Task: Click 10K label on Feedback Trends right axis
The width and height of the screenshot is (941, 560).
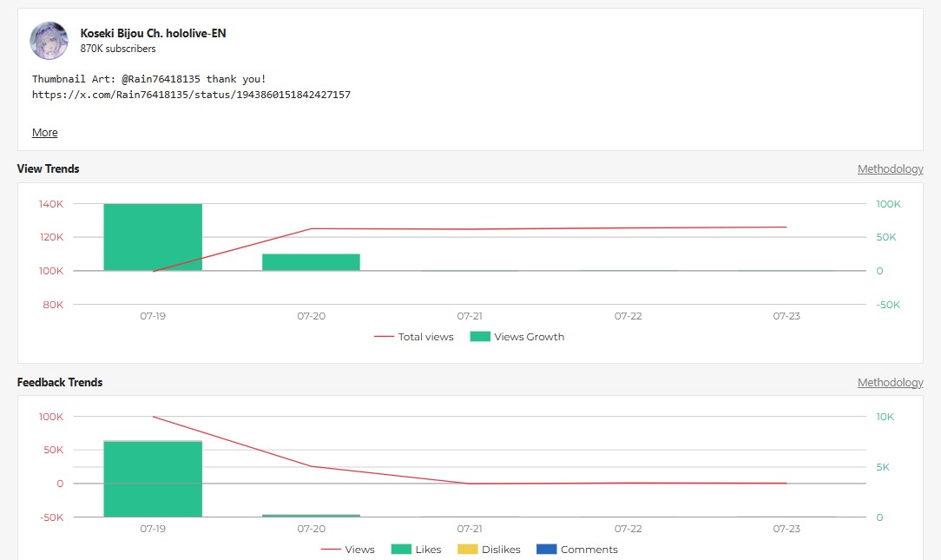Action: 885,417
